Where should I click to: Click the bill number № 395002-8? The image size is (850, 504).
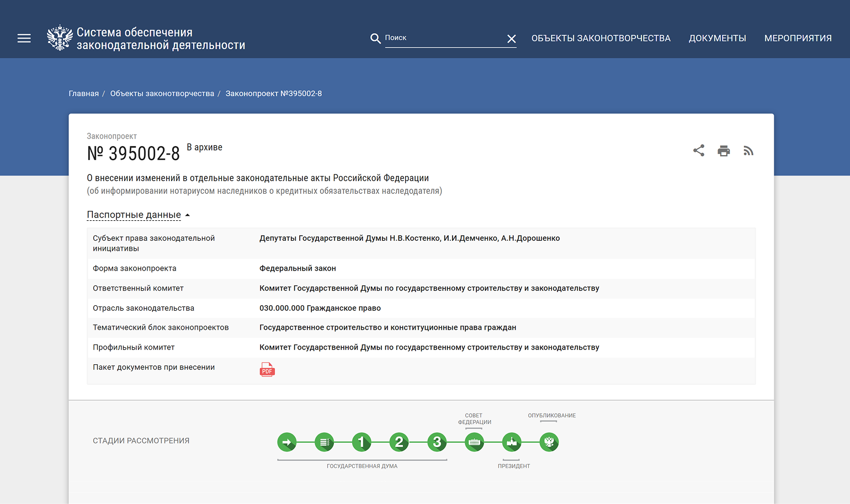[x=134, y=153]
